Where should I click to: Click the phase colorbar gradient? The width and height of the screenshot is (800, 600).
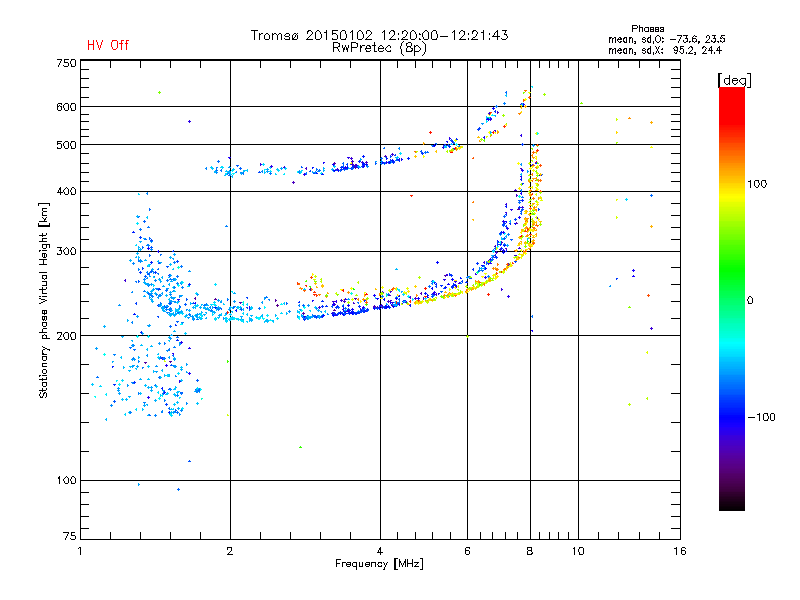pos(732,298)
